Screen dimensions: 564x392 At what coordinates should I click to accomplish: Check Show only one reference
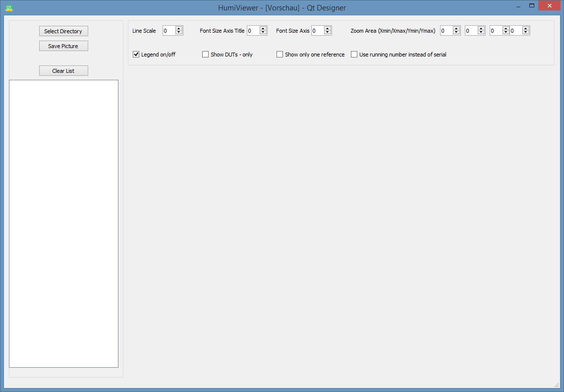(x=280, y=55)
